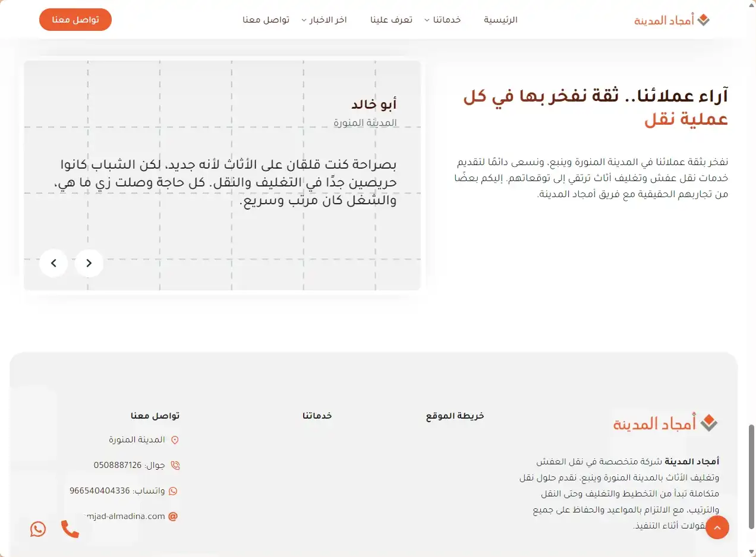Click the header logo أمجاد المدينة

click(672, 20)
